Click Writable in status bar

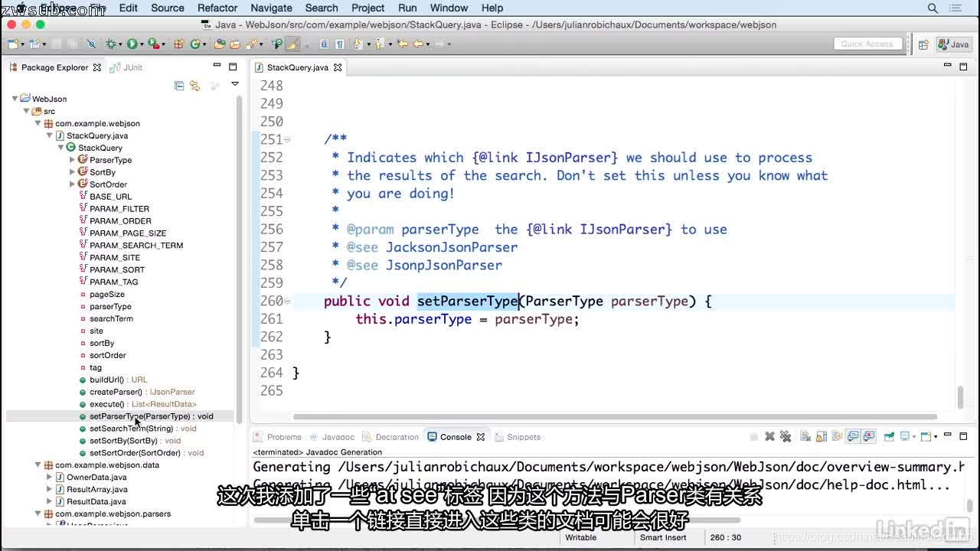click(x=581, y=537)
